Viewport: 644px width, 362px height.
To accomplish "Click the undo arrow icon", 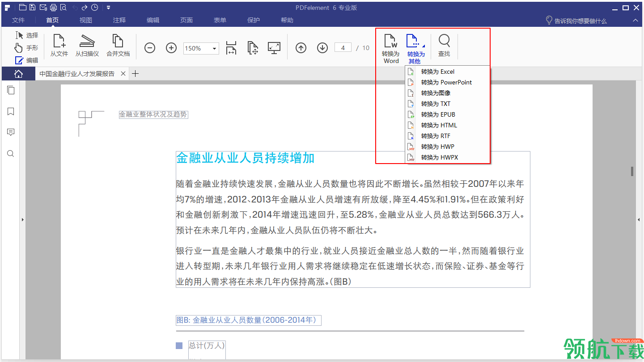I will coord(75,7).
